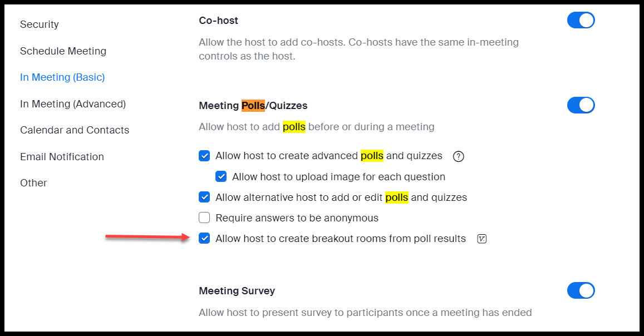This screenshot has width=644, height=336.
Task: Open the help tooltip beside advanced polls setting
Action: 458,156
